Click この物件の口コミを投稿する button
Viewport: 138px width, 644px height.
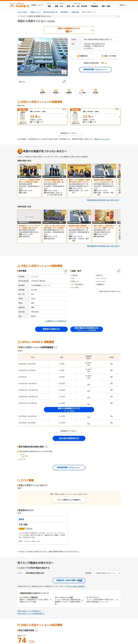[69, 500]
